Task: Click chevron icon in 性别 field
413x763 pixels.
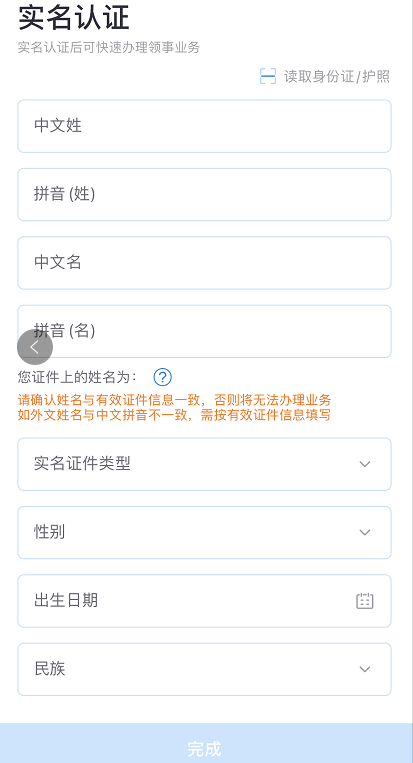Action: [x=365, y=532]
